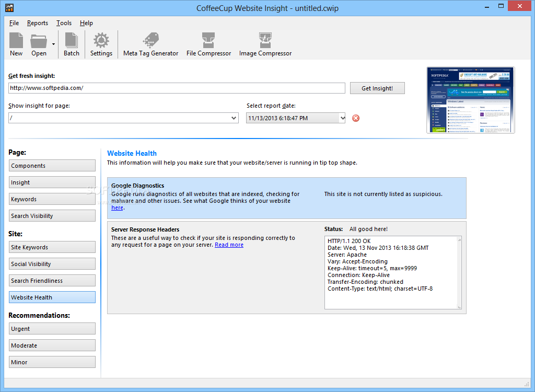
Task: Click the Open folder icon
Action: 39,41
